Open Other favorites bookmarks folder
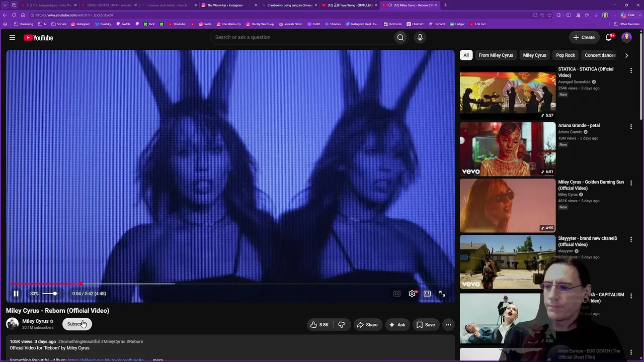644x362 pixels. 626,24
